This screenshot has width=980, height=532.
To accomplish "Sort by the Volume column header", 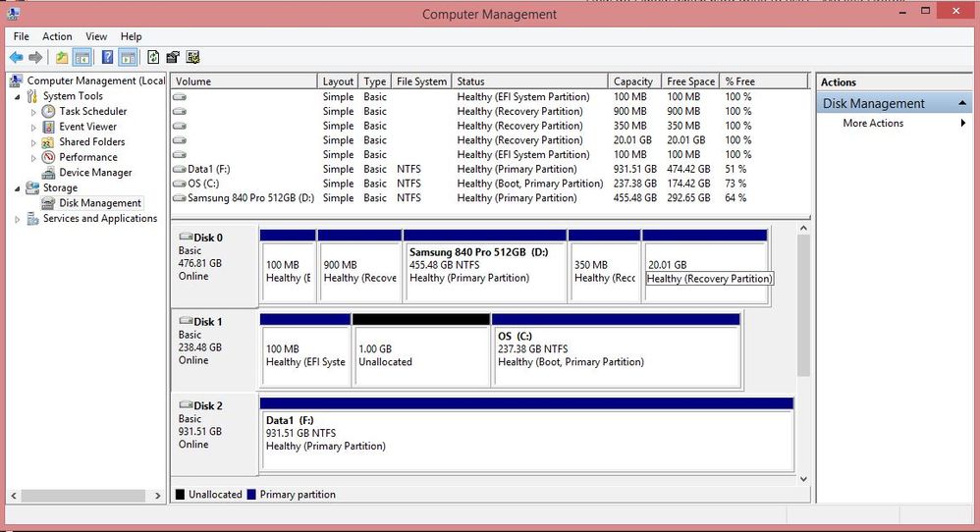I will point(245,81).
